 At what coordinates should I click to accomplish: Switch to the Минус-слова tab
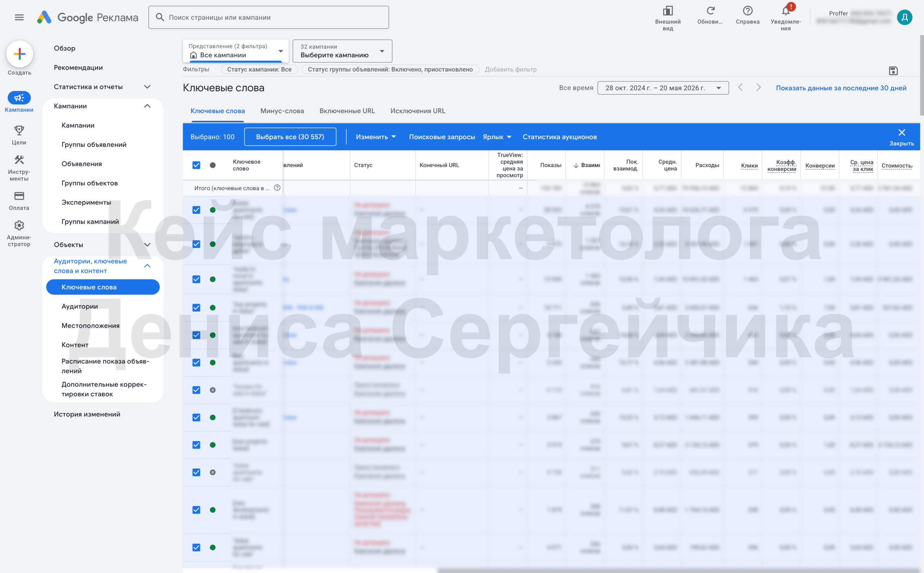(x=282, y=111)
